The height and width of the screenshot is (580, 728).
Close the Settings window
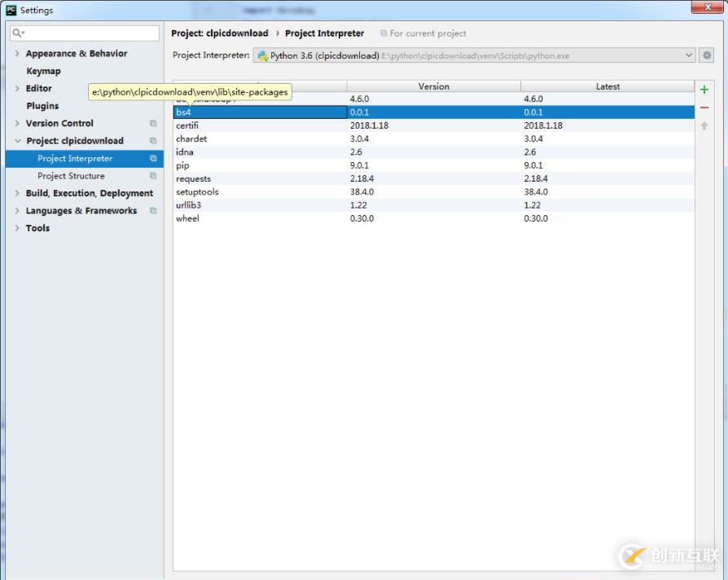[708, 7]
